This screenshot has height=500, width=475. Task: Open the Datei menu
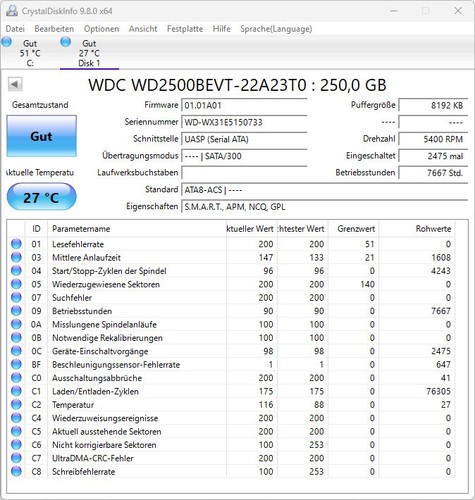[15, 29]
